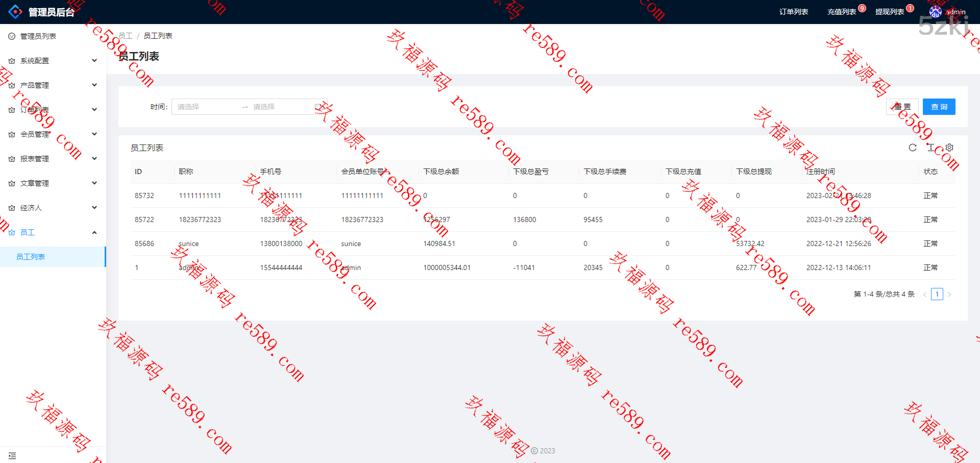Go to previous page arrow
Screen dimensions: 980x463
pos(924,294)
